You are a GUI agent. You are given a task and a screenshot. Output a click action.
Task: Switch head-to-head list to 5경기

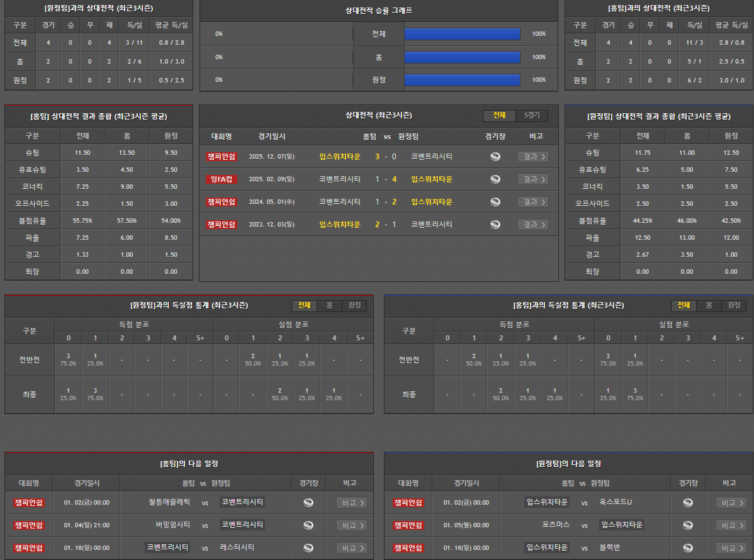point(532,116)
